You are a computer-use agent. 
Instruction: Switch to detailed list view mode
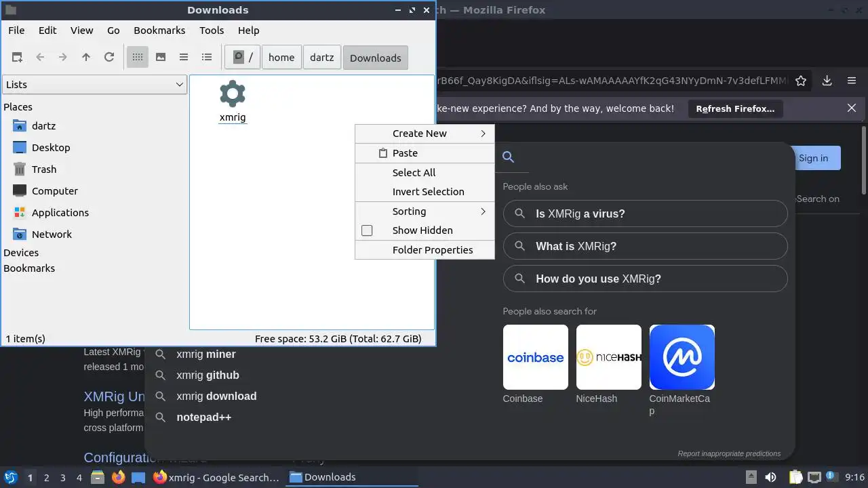click(207, 58)
